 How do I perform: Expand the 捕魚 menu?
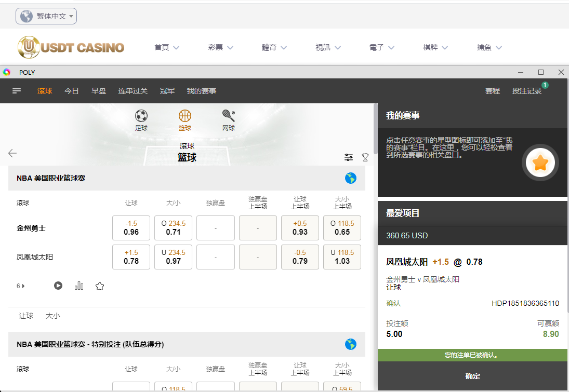click(489, 47)
